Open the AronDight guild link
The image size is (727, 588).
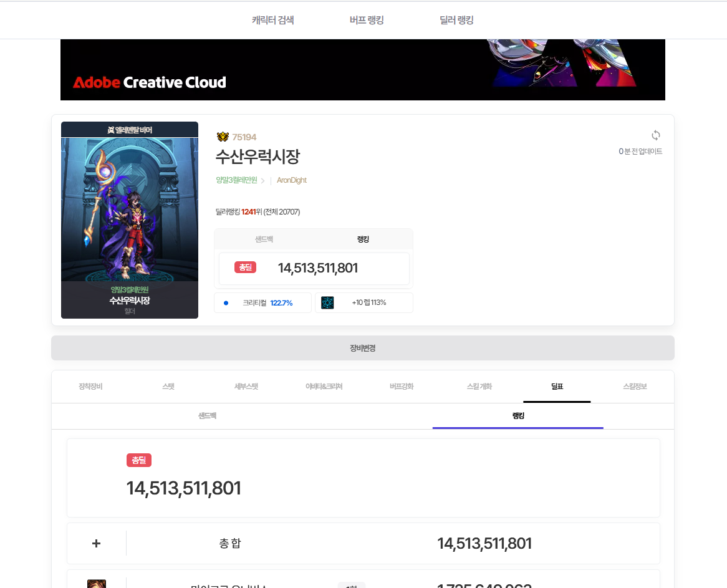click(292, 180)
